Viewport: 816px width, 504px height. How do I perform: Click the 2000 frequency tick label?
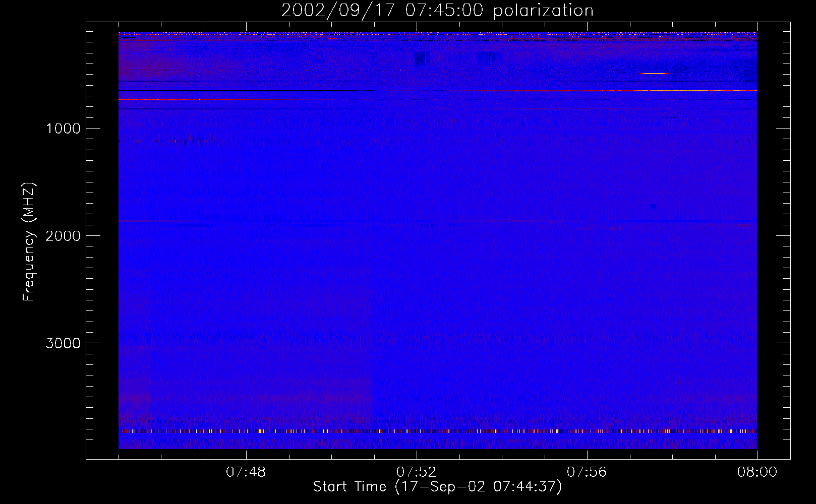[63, 236]
